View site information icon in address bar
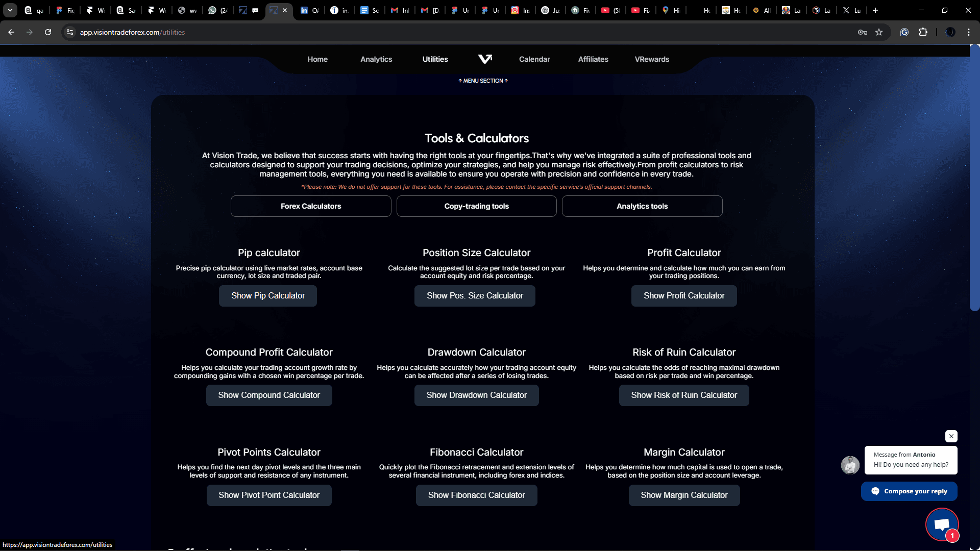The width and height of the screenshot is (980, 551). tap(70, 32)
